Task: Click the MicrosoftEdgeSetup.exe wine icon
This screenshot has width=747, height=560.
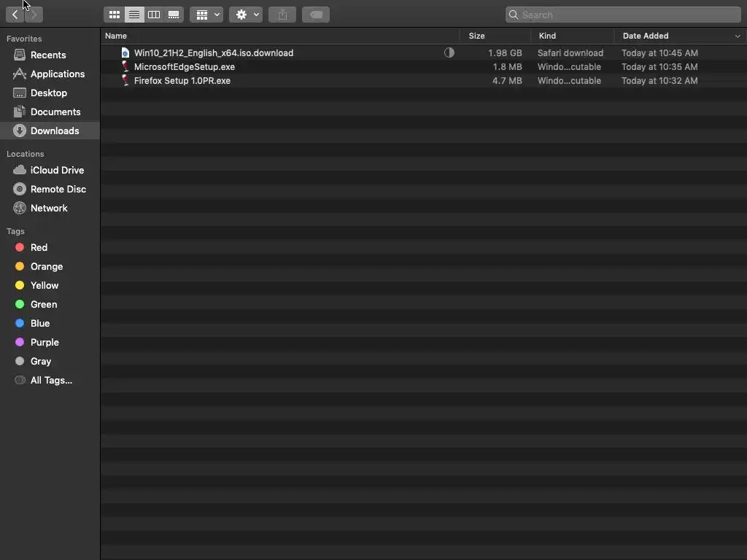Action: (x=125, y=66)
